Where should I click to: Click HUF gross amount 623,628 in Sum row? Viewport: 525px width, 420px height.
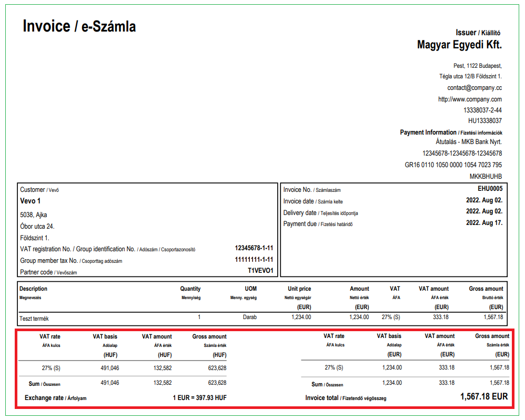pos(217,383)
